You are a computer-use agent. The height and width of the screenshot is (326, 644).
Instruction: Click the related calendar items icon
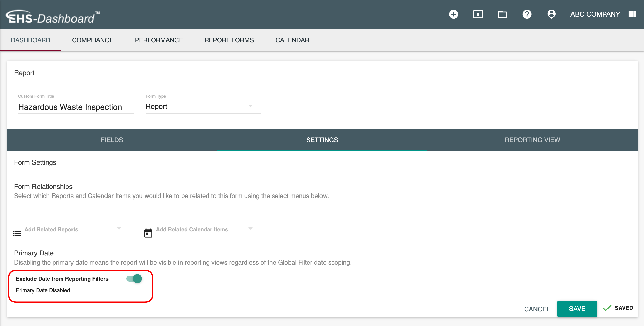148,233
